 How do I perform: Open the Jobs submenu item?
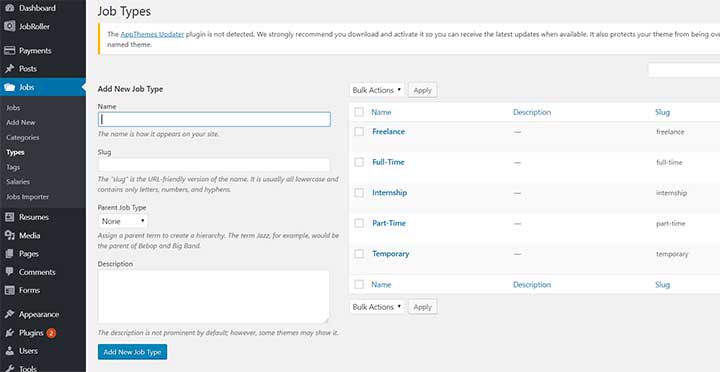13,108
